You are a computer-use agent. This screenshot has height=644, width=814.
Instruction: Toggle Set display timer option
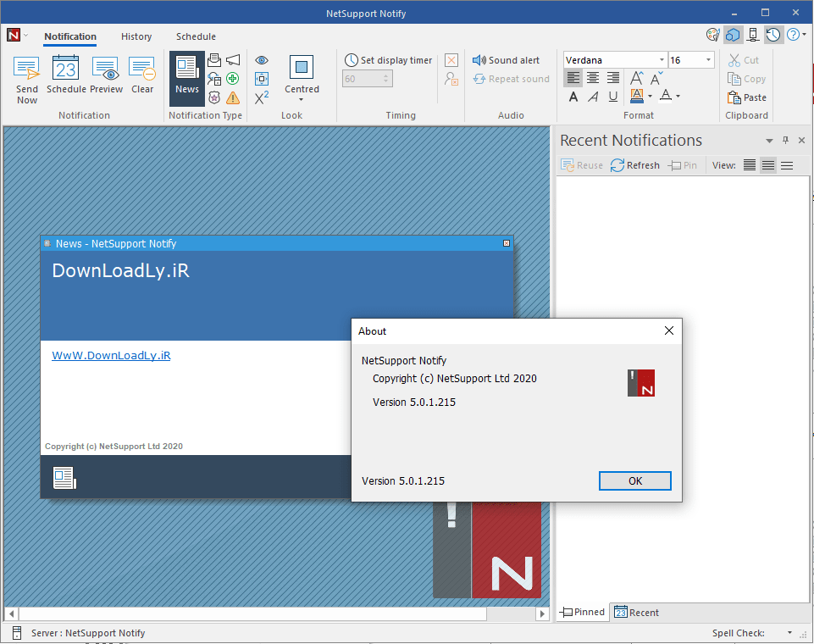(x=388, y=60)
